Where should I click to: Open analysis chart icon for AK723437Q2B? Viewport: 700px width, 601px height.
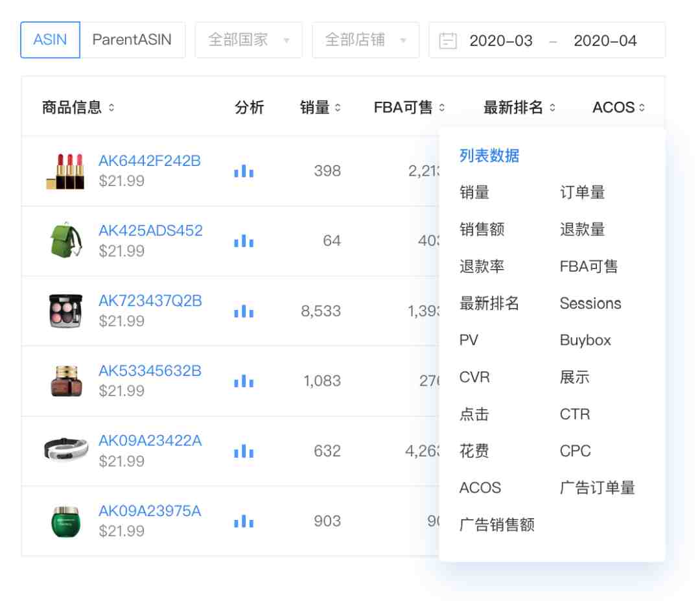(x=244, y=311)
